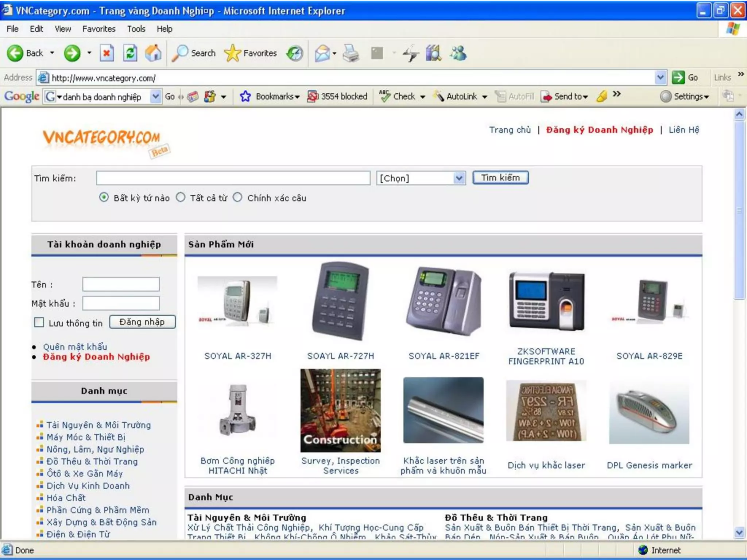This screenshot has width=747, height=560.
Task: Click the 'Đăng nhập' login button
Action: point(142,322)
